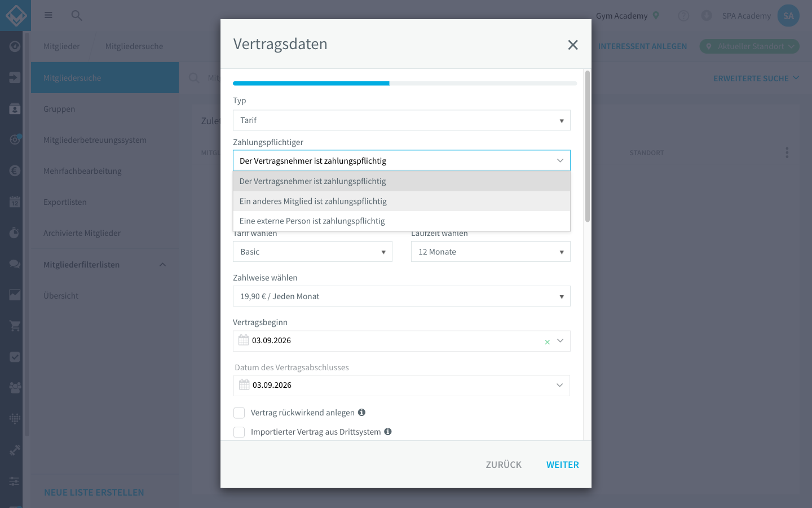
Task: Open the shopping cart sidebar icon
Action: pos(15,326)
